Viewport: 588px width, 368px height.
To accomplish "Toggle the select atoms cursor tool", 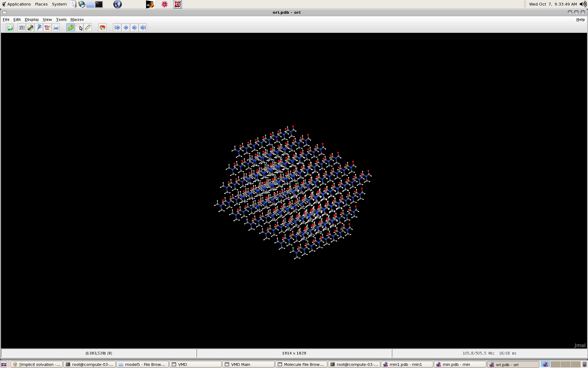I will coord(79,28).
